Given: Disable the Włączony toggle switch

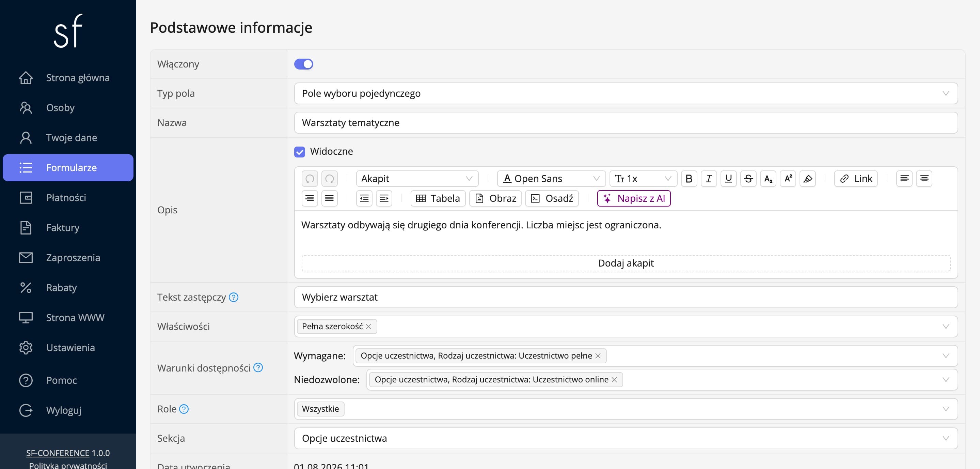Looking at the screenshot, I should click(304, 64).
